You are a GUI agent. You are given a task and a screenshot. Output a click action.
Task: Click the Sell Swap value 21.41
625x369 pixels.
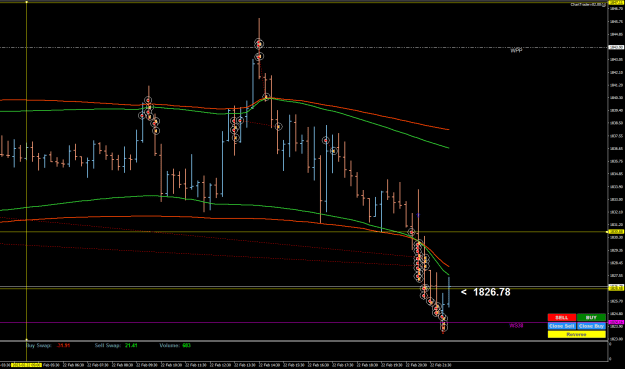[x=131, y=345]
